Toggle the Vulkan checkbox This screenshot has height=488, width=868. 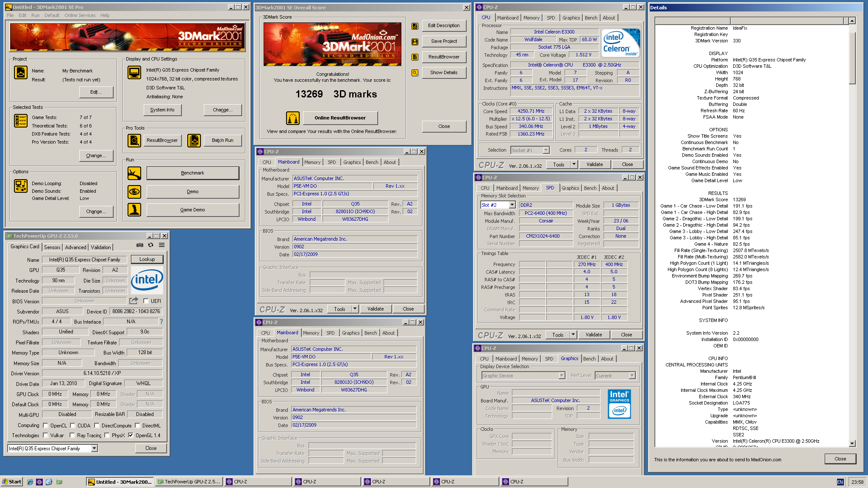45,435
